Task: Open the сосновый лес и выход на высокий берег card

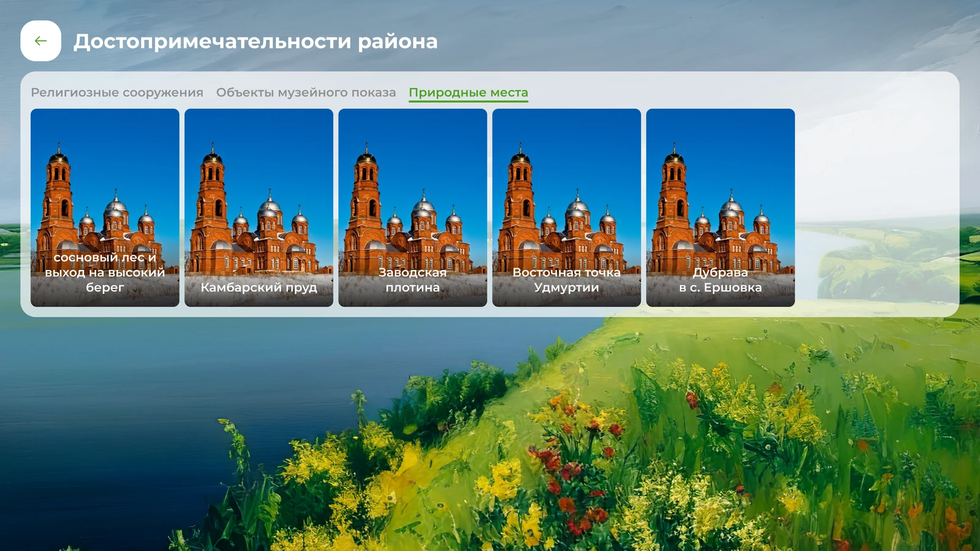Action: [x=105, y=208]
